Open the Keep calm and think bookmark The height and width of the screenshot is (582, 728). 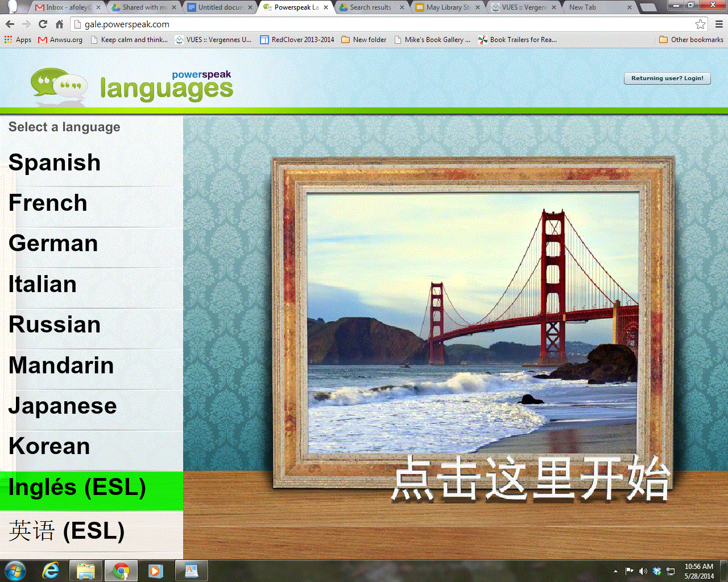tap(129, 40)
